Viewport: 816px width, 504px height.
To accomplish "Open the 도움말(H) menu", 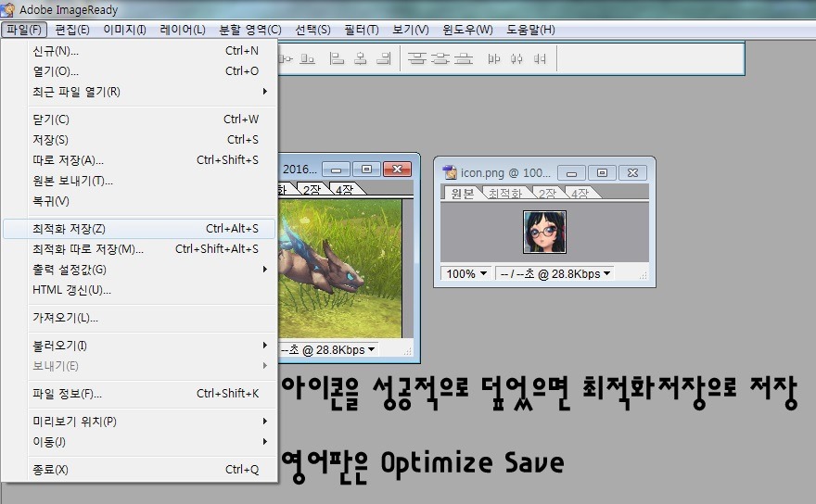I will pos(530,30).
